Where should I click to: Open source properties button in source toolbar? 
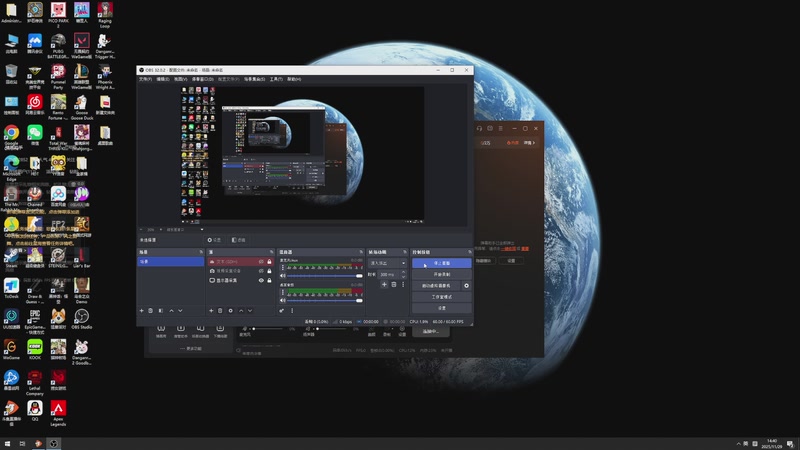tap(215, 240)
